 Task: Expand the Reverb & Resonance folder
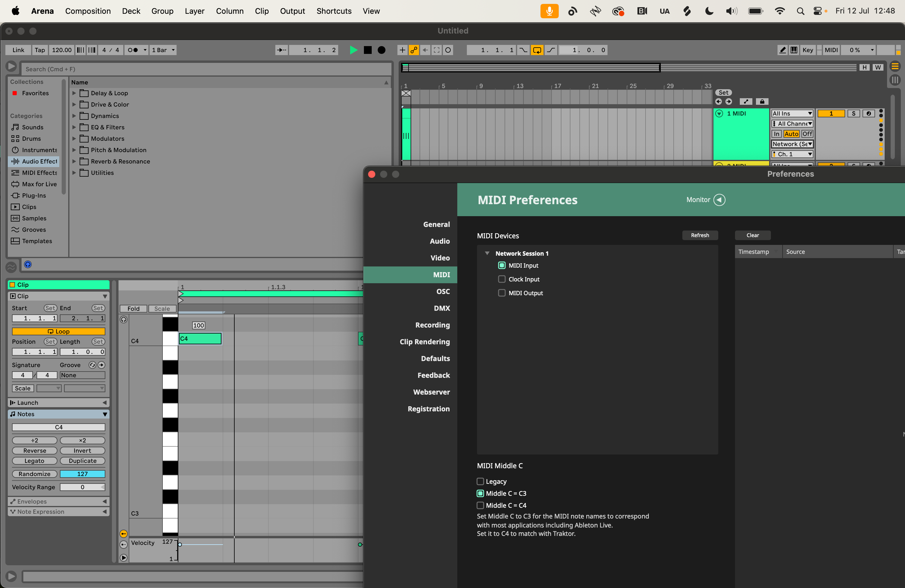pyautogui.click(x=74, y=161)
